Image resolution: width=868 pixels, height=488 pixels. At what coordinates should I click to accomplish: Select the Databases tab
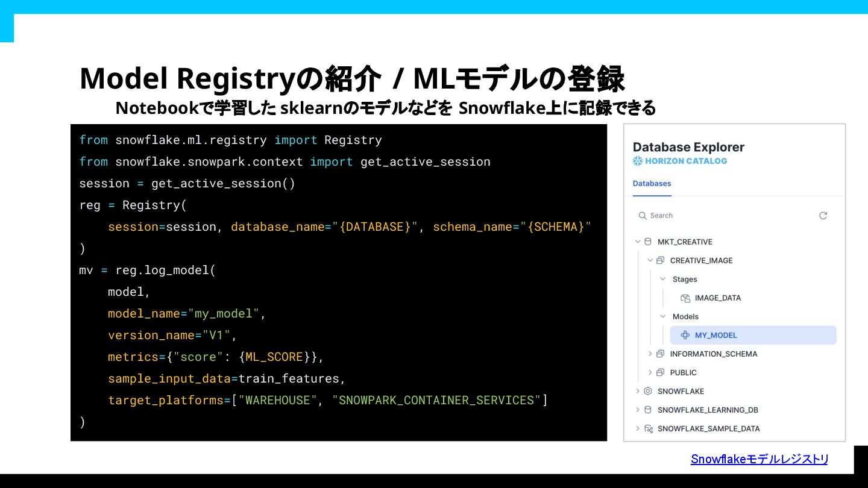point(652,184)
